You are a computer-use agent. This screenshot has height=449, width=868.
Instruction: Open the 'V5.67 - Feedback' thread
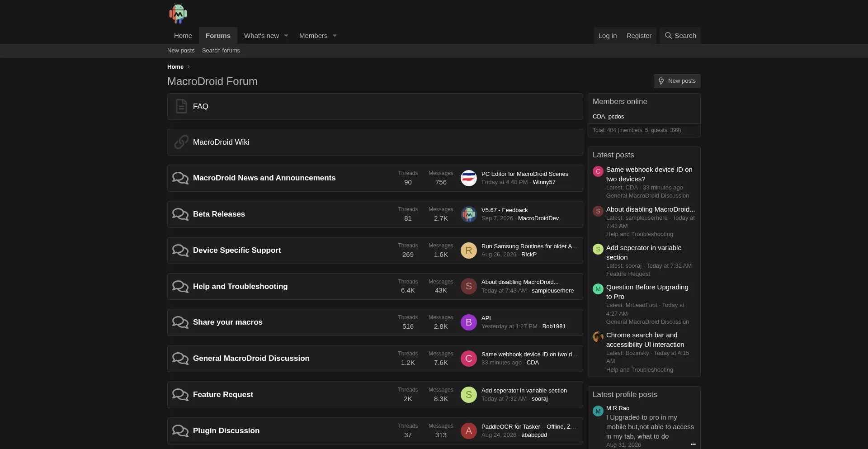coord(505,210)
